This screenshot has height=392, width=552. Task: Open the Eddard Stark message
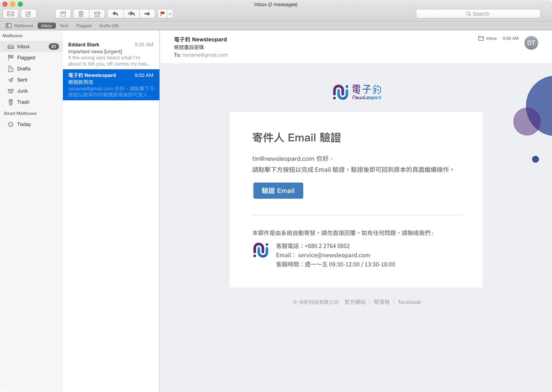tap(111, 54)
